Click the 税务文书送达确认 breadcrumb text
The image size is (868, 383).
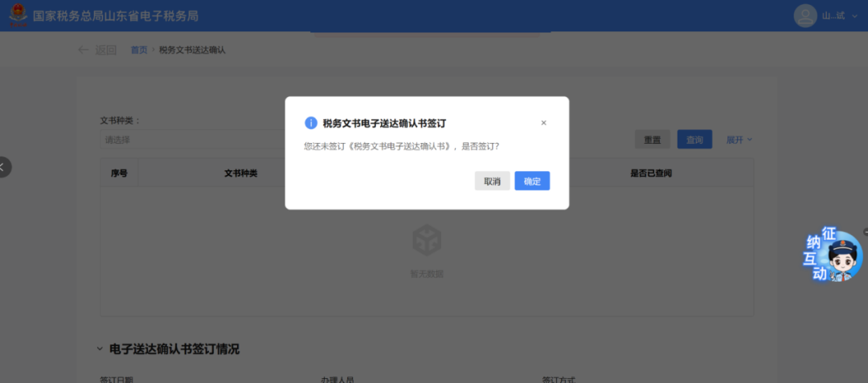[x=192, y=50]
